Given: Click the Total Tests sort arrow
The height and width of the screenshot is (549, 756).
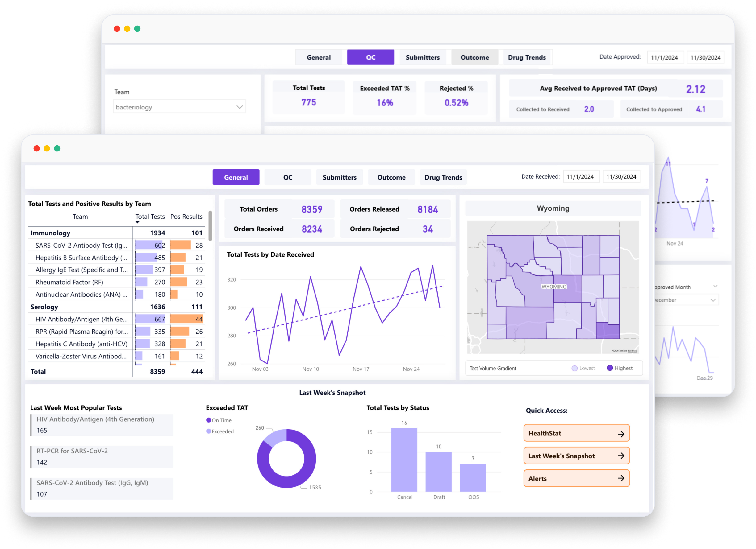Looking at the screenshot, I should point(137,222).
